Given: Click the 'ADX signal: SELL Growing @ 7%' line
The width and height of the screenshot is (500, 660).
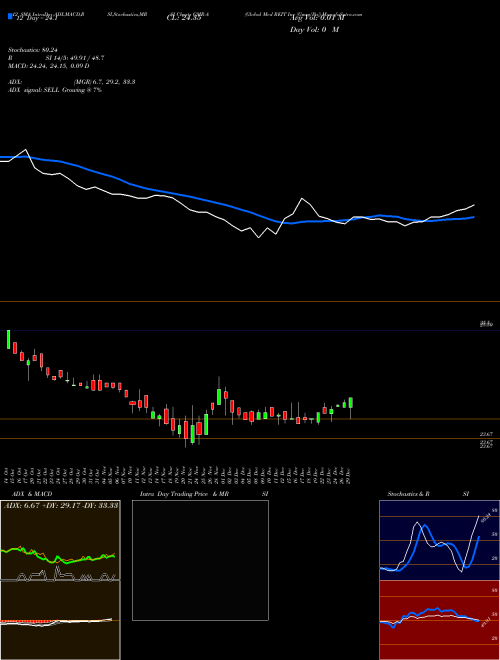Looking at the screenshot, I should 55,90.
